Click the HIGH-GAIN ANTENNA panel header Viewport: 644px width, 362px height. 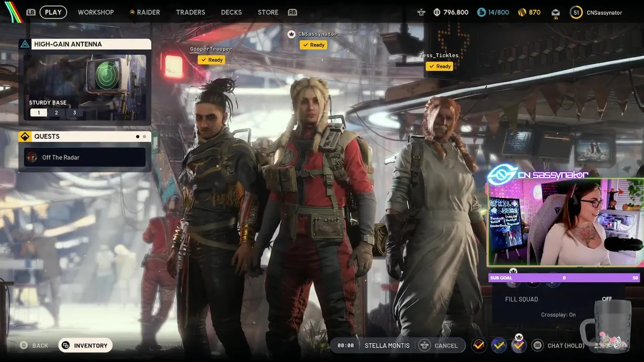point(85,44)
